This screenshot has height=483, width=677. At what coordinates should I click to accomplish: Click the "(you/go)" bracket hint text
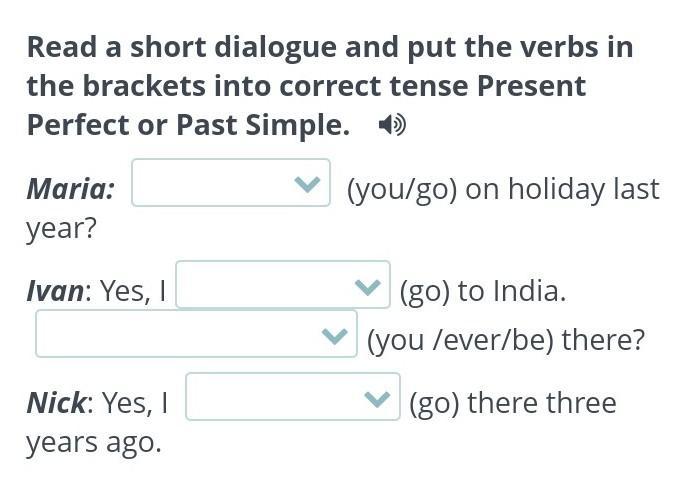[x=402, y=189]
